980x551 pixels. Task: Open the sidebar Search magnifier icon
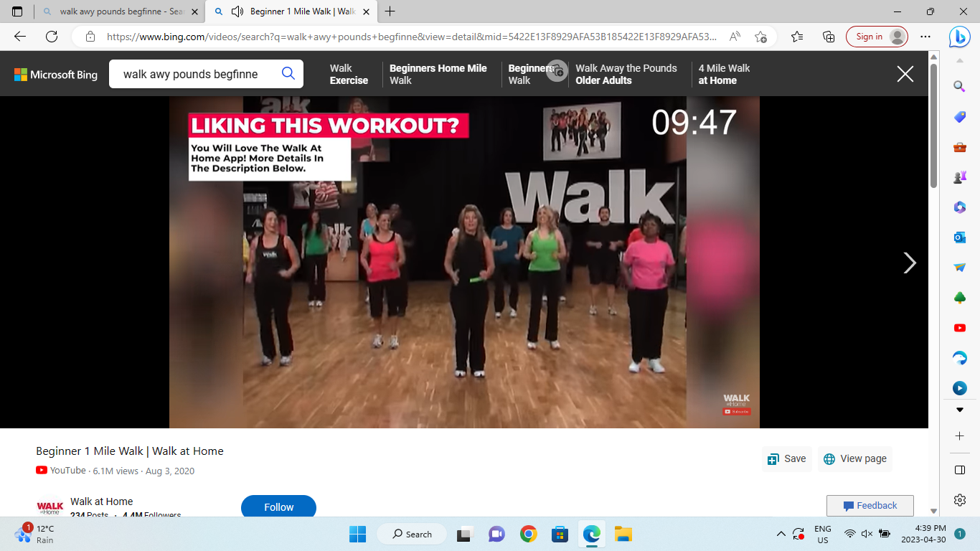959,86
